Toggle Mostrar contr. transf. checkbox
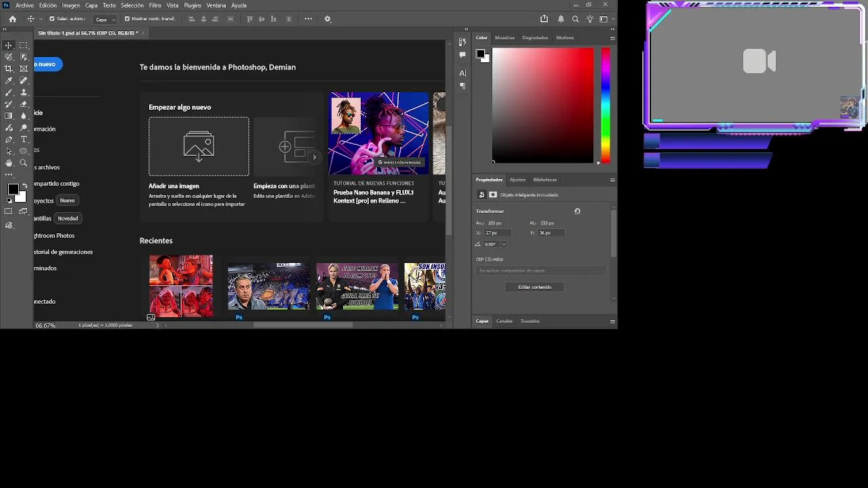Screen dimensions: 868x488 127,19
